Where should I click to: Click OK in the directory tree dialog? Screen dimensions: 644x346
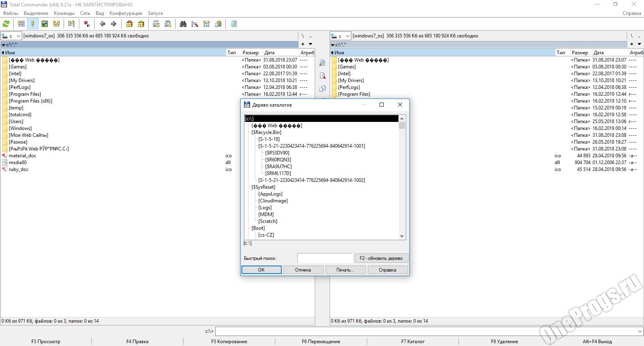(261, 270)
